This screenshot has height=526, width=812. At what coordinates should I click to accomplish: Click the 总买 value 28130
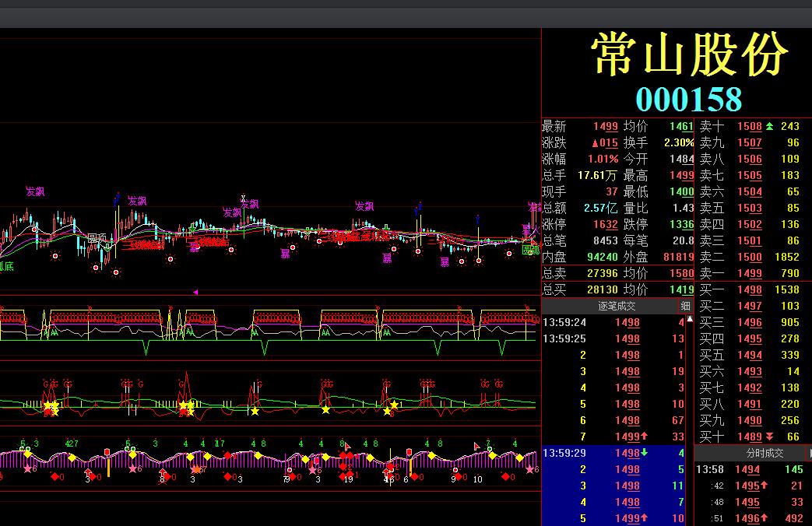tap(603, 290)
